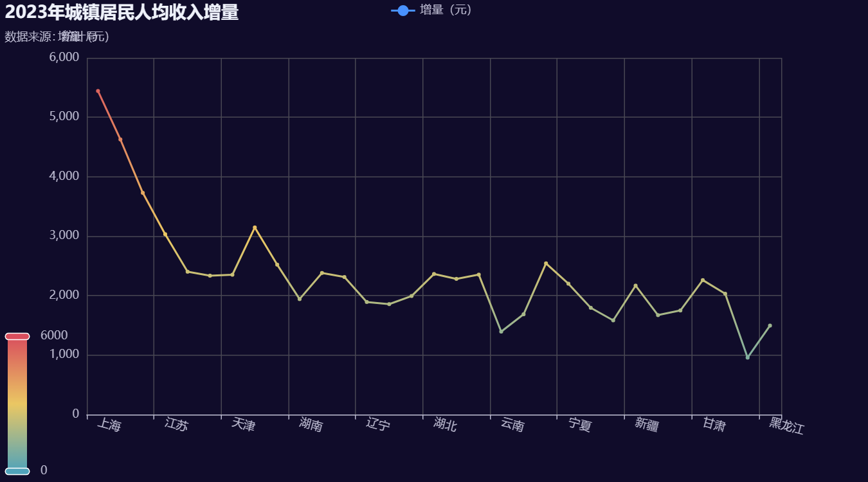Viewport: 868px width, 482px height.
Task: Select the 湖北 data point on the line
Action: click(434, 274)
